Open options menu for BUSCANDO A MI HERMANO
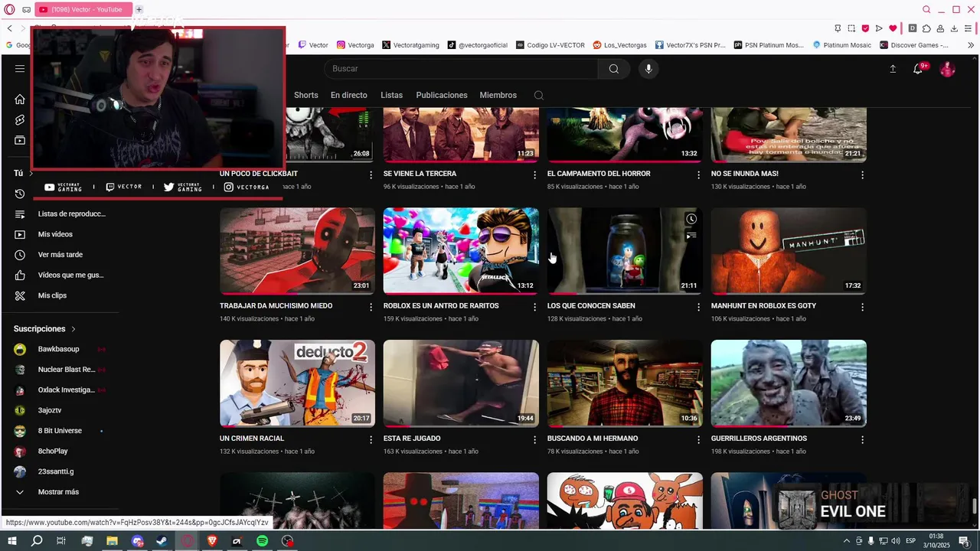 [x=698, y=439]
